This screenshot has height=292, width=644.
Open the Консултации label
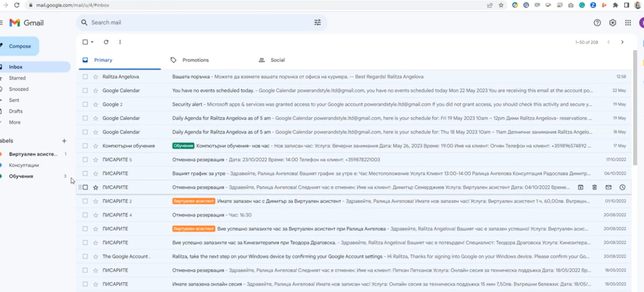(24, 165)
